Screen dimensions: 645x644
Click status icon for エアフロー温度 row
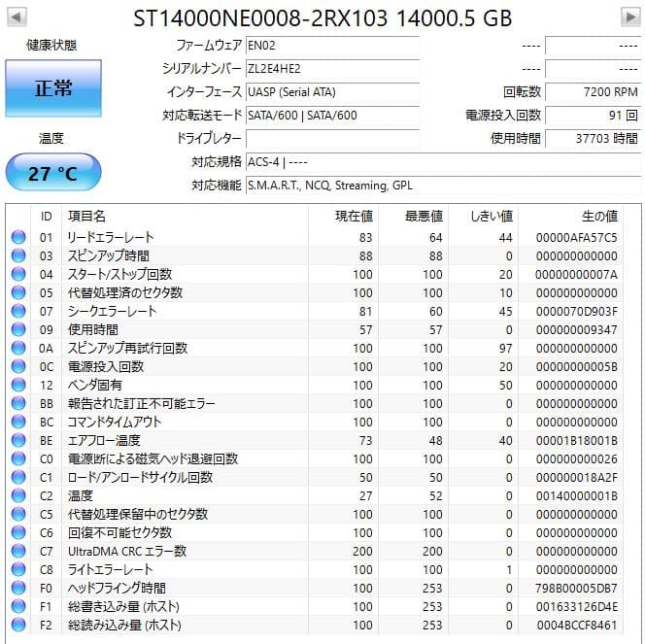pyautogui.click(x=18, y=440)
